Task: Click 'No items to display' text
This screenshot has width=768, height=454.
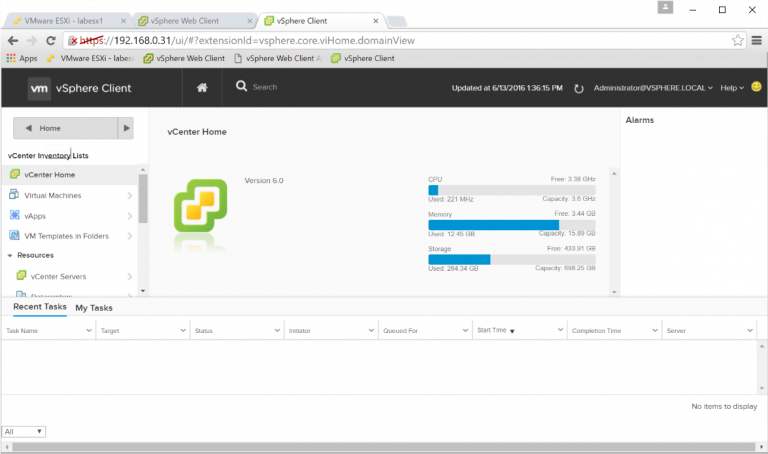Action: coord(724,406)
